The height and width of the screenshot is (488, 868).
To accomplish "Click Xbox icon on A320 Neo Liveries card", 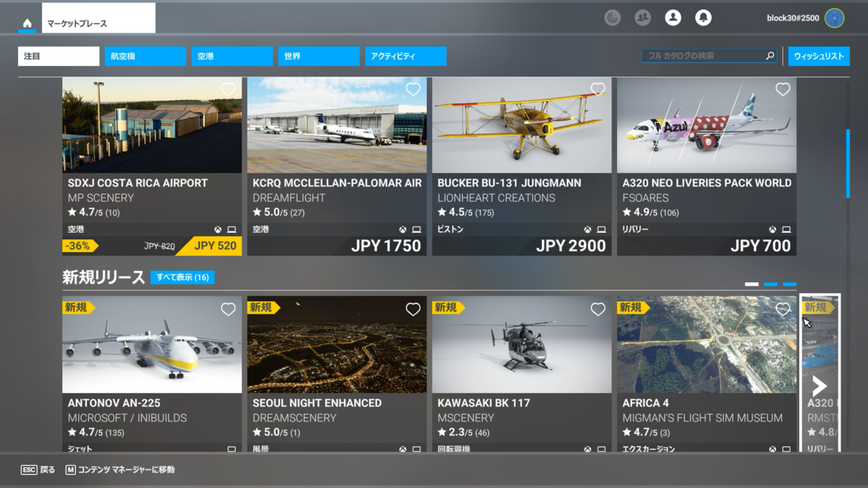I will point(773,229).
